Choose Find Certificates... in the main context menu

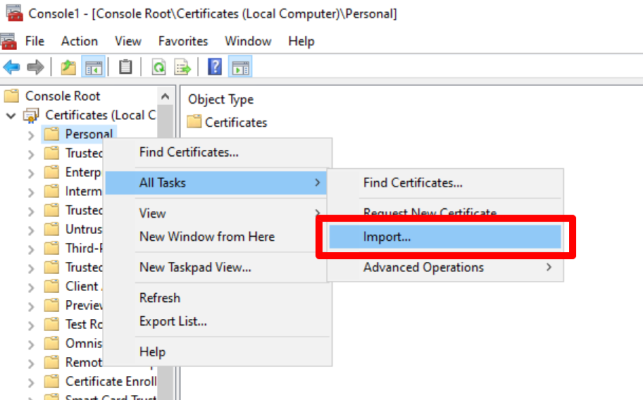coord(217,152)
